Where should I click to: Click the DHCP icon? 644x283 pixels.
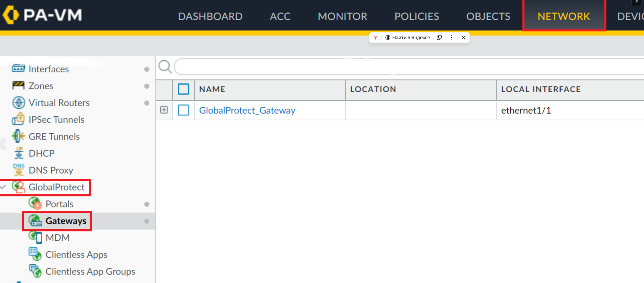(19, 153)
